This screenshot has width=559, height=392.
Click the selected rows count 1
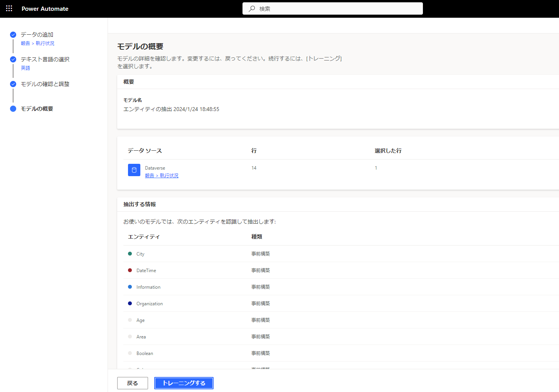[376, 168]
